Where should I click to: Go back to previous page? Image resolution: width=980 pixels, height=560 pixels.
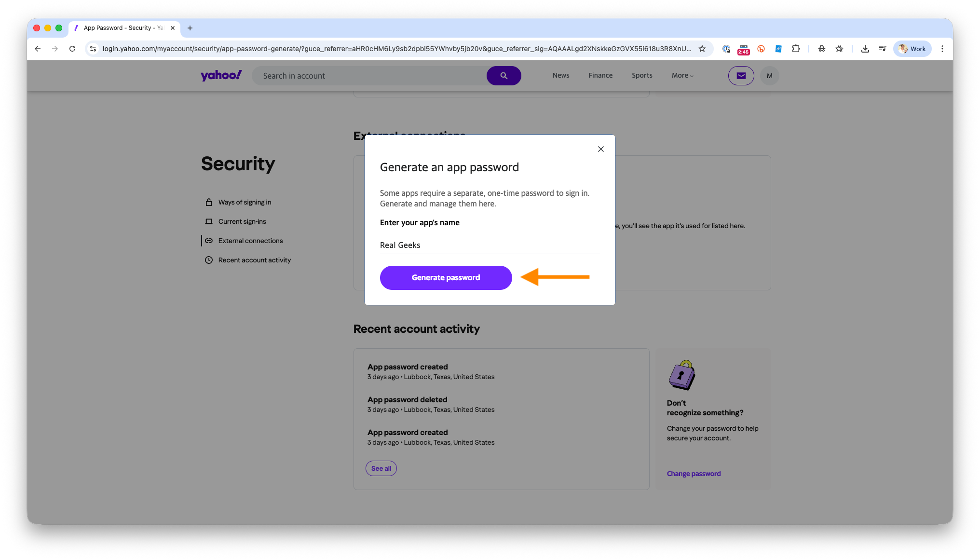pyautogui.click(x=38, y=49)
